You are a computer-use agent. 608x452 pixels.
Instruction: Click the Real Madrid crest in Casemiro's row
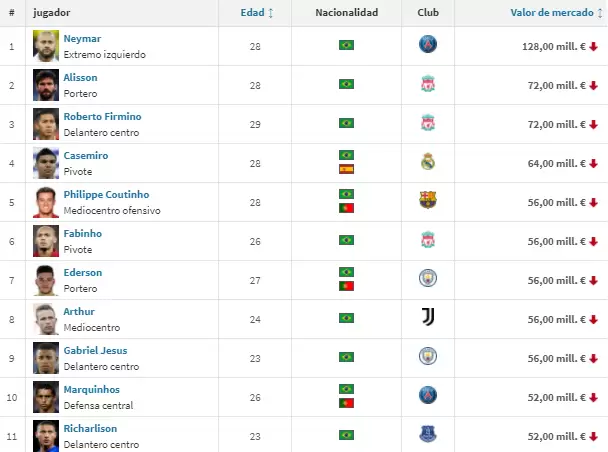pos(428,162)
